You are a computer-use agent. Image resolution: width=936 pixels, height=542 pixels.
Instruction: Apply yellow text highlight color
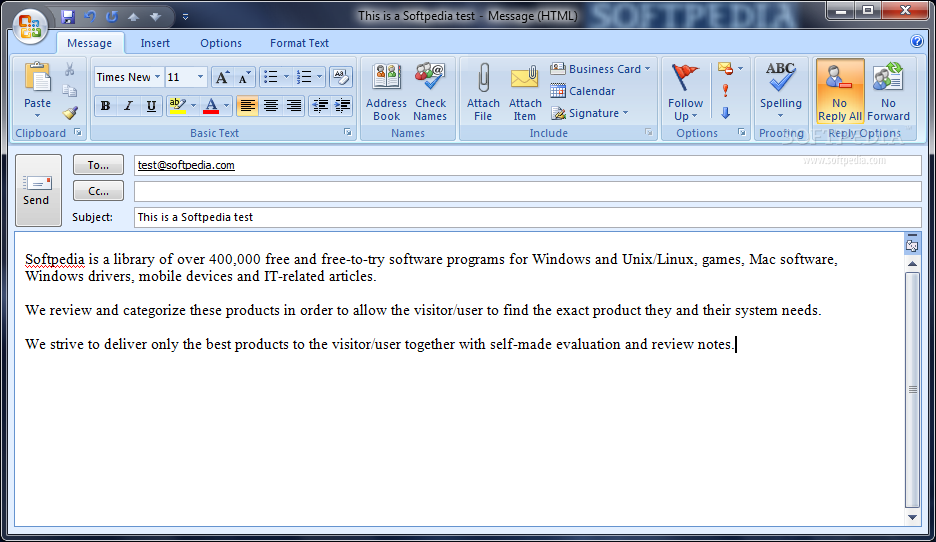pyautogui.click(x=177, y=106)
